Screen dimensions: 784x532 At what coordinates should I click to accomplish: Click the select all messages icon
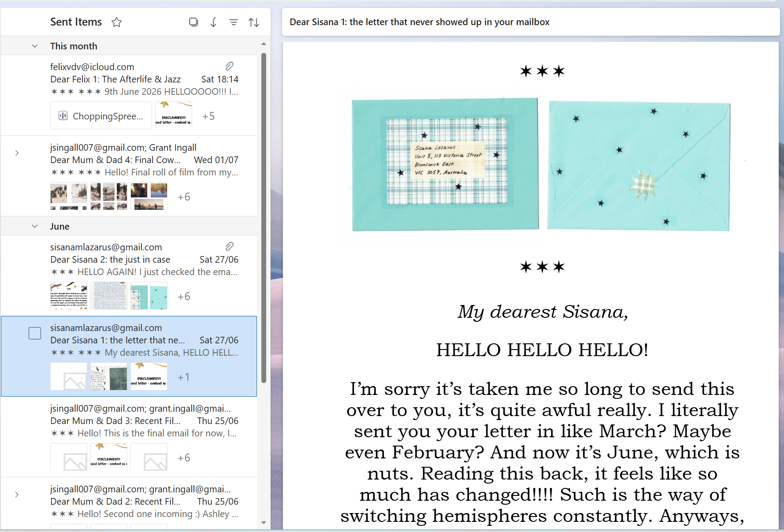[193, 22]
